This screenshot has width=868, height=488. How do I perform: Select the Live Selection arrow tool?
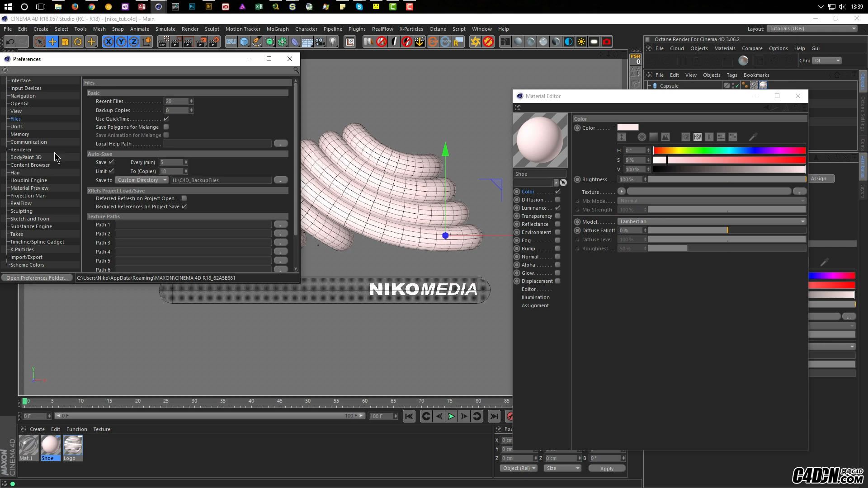pyautogui.click(x=39, y=42)
